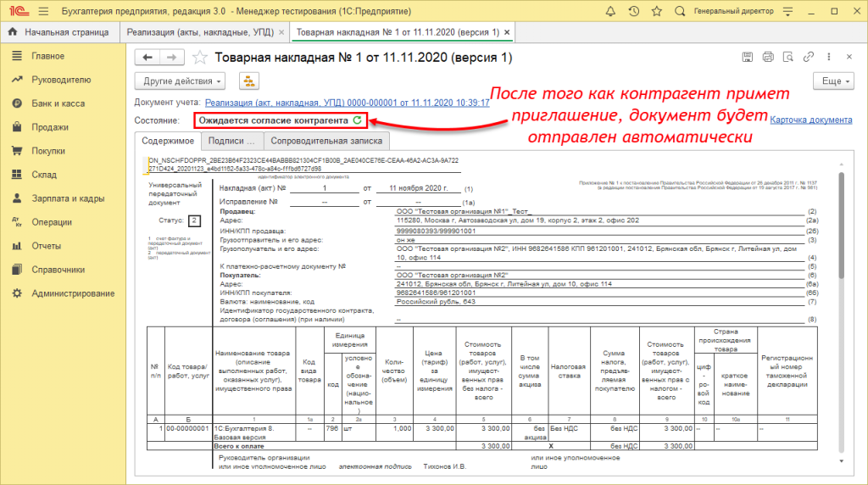Viewport: 868px width, 485px height.
Task: Open history clock icon in title bar
Action: pyautogui.click(x=634, y=11)
